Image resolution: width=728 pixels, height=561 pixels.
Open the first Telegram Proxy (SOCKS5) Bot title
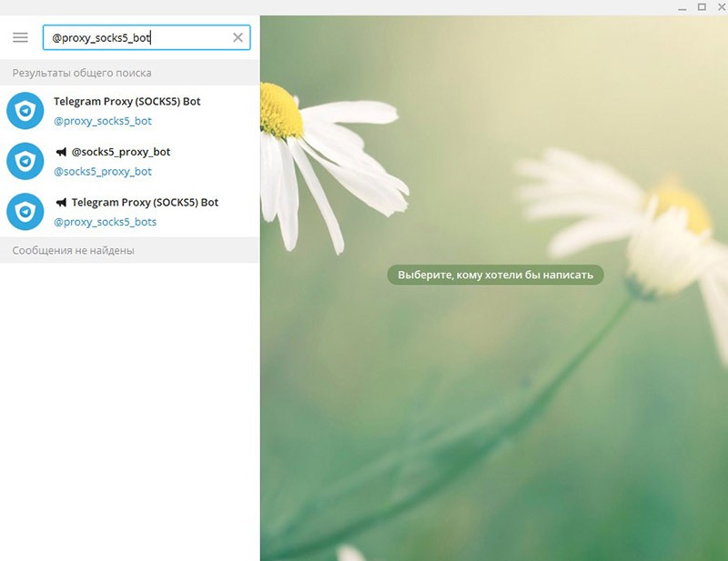(126, 102)
